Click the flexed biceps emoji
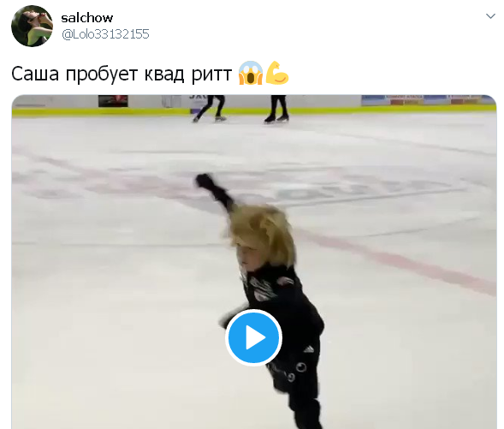 click(x=276, y=73)
